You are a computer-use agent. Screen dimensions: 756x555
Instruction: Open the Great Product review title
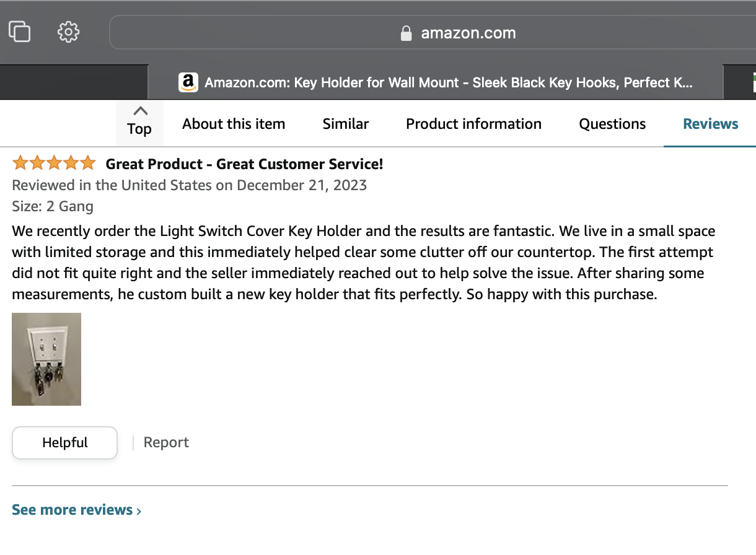pos(244,164)
